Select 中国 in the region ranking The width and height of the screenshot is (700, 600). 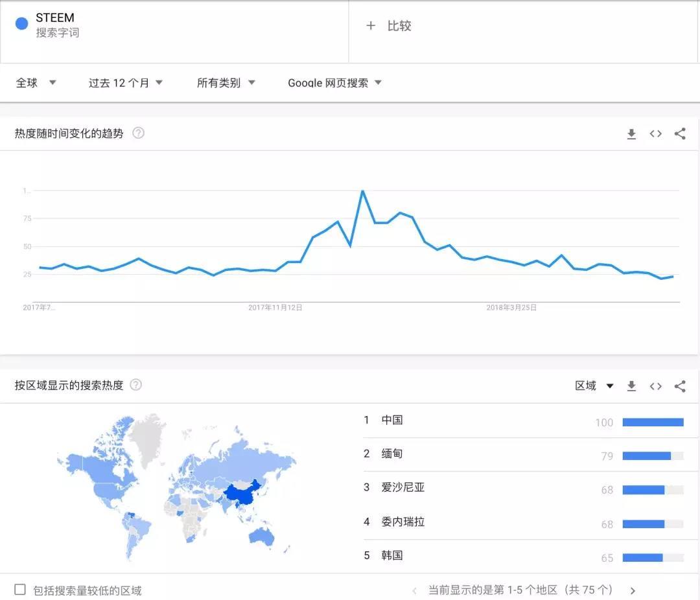(392, 420)
